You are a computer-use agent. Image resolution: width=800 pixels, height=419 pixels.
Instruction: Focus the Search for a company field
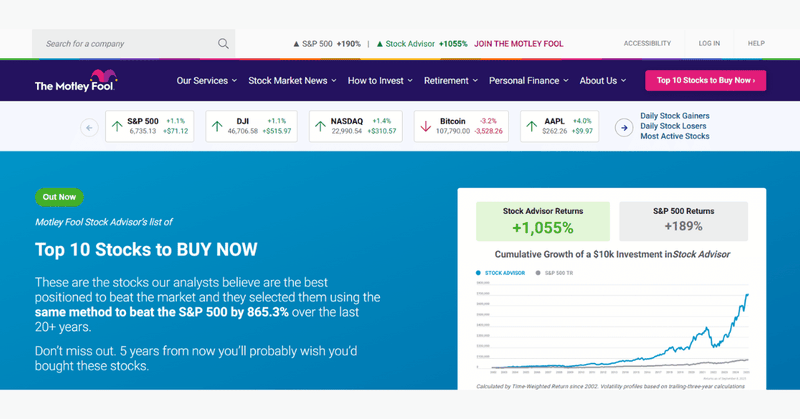point(134,43)
